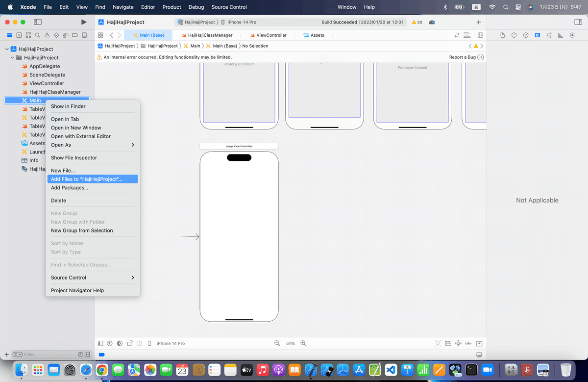Select Add Files to "HajiHajiProject"…

[x=93, y=179]
